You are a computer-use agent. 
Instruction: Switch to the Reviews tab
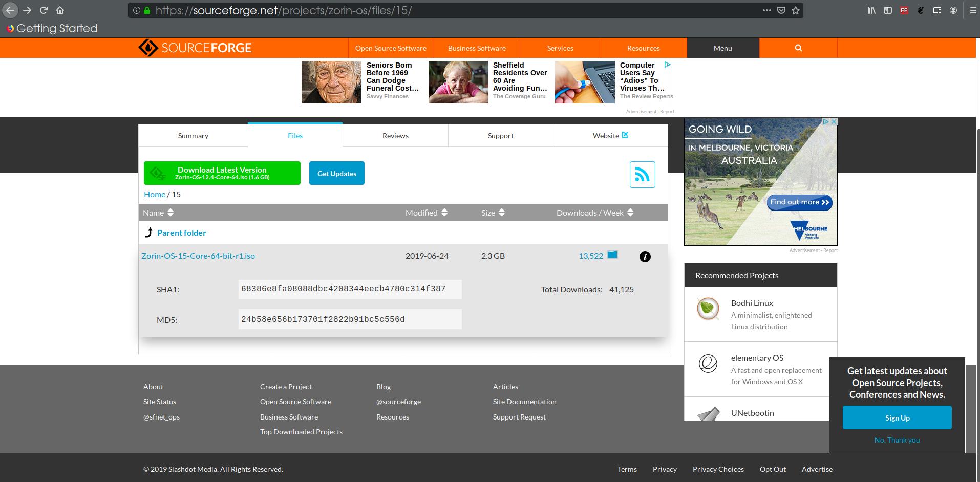(x=395, y=136)
